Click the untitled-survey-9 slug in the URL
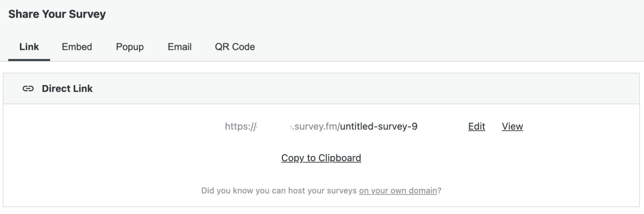644x214 pixels. (x=379, y=126)
